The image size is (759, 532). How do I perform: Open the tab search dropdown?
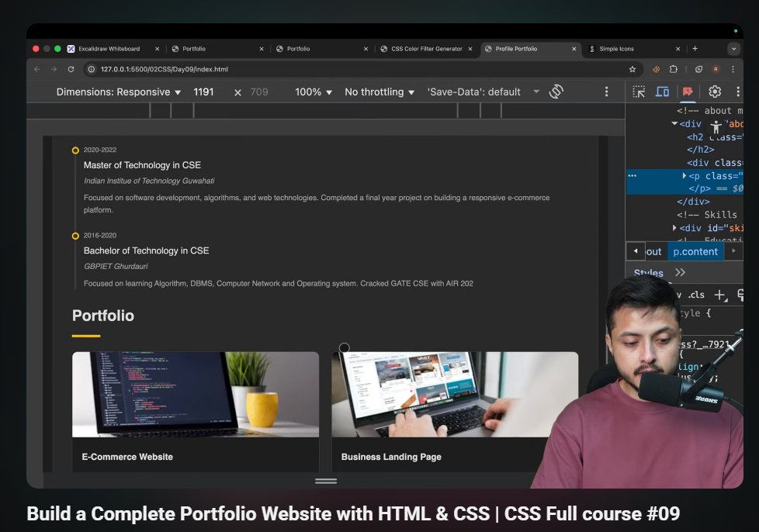click(734, 48)
